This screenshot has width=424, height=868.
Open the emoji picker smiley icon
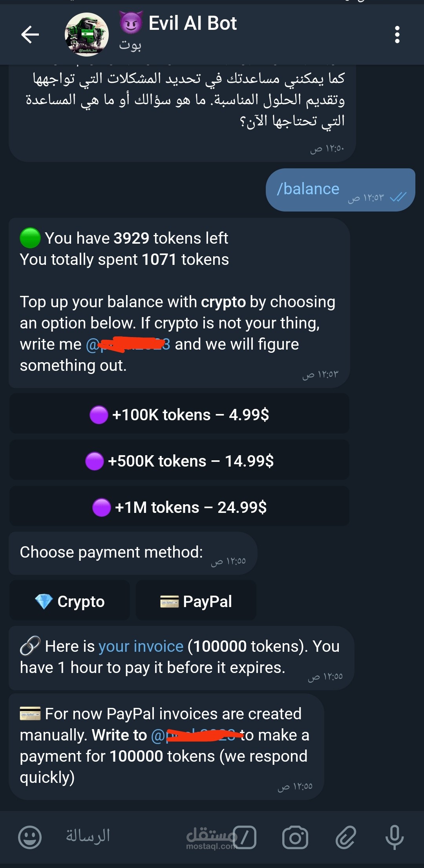coord(30,837)
